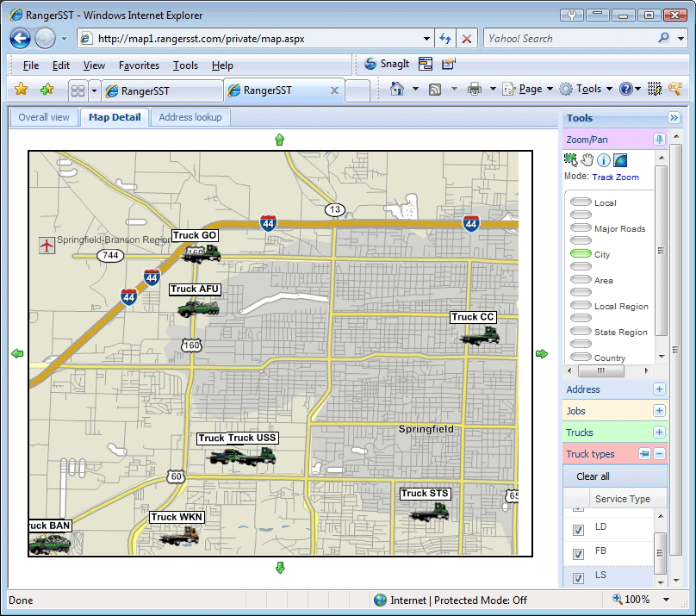Pan map south with bottom green arrow
This screenshot has width=696, height=616.
click(279, 567)
